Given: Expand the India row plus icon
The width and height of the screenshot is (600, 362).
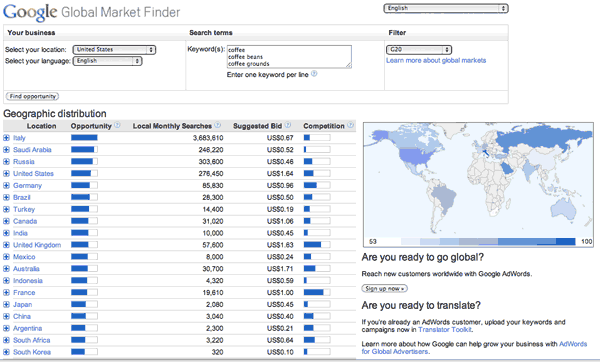Looking at the screenshot, I should coord(6,233).
